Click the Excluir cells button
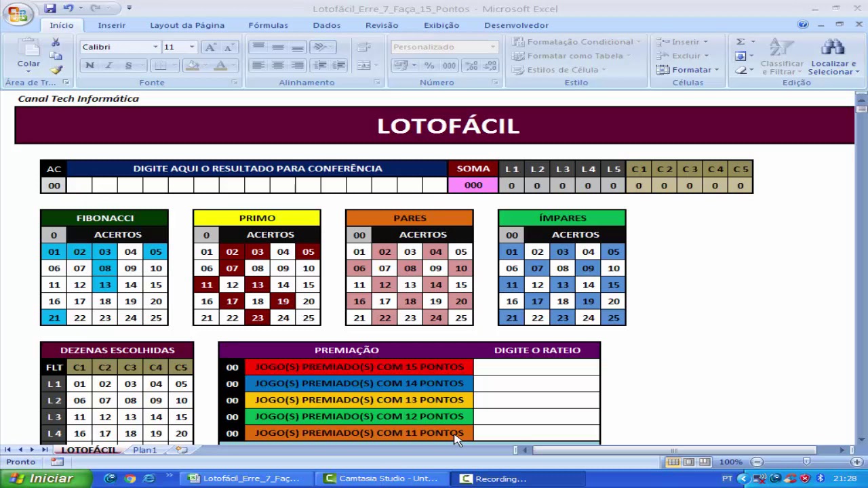 coord(682,56)
